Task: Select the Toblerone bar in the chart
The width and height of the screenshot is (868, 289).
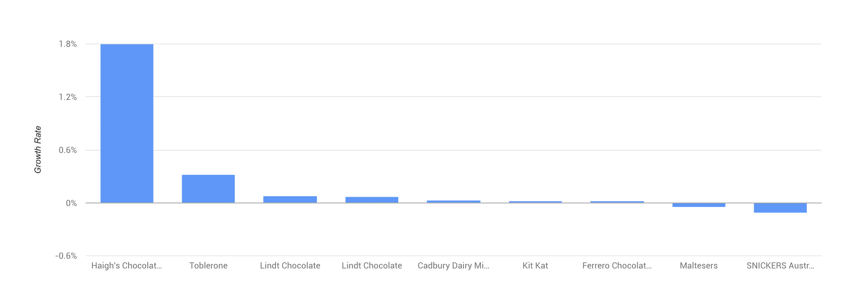Action: pos(208,189)
